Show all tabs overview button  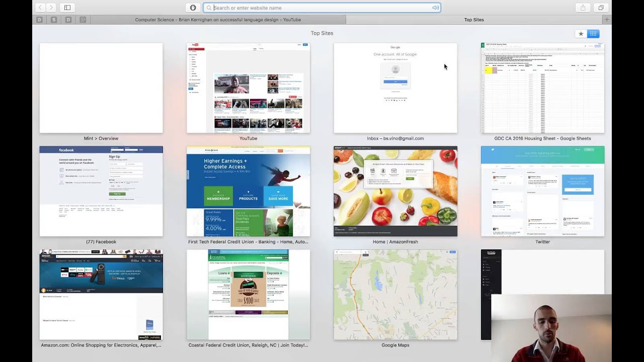tap(601, 8)
